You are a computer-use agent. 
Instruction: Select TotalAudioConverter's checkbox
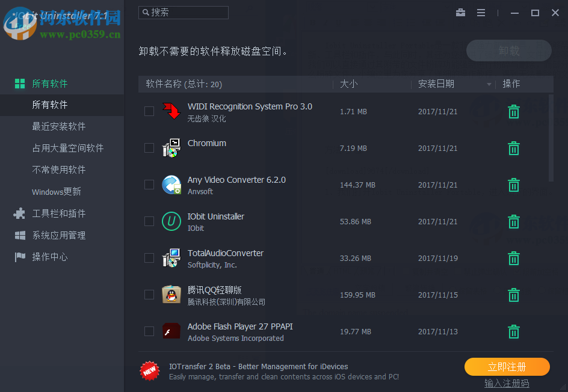click(149, 258)
